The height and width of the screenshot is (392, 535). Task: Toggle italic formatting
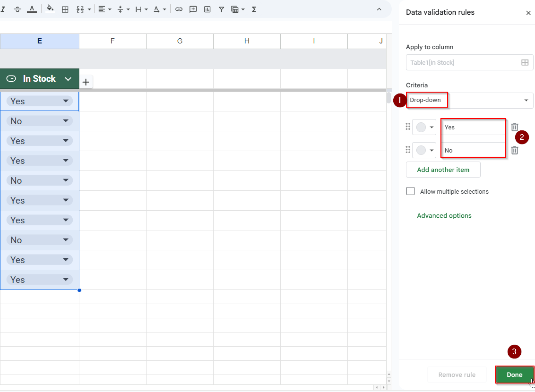pyautogui.click(x=3, y=9)
